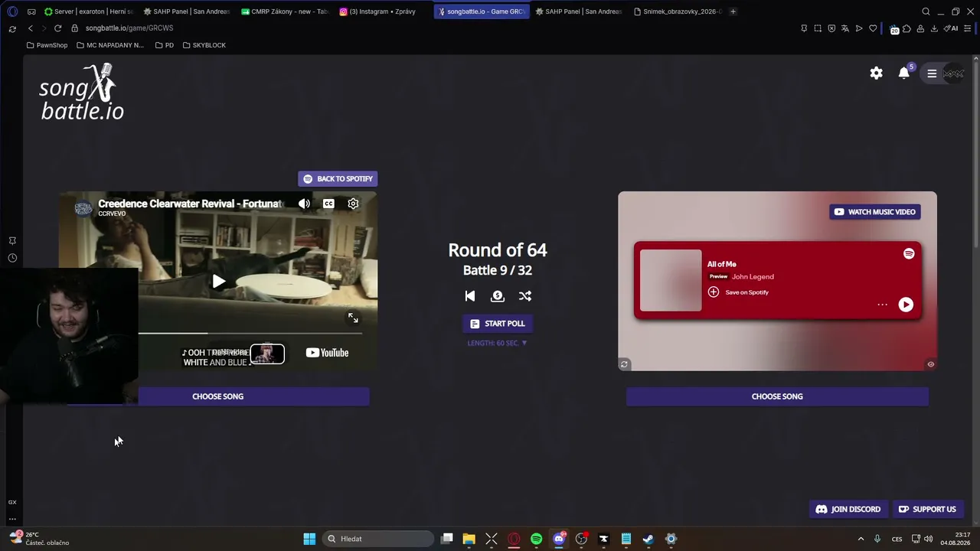Add page to favorites with heart icon

[x=873, y=28]
